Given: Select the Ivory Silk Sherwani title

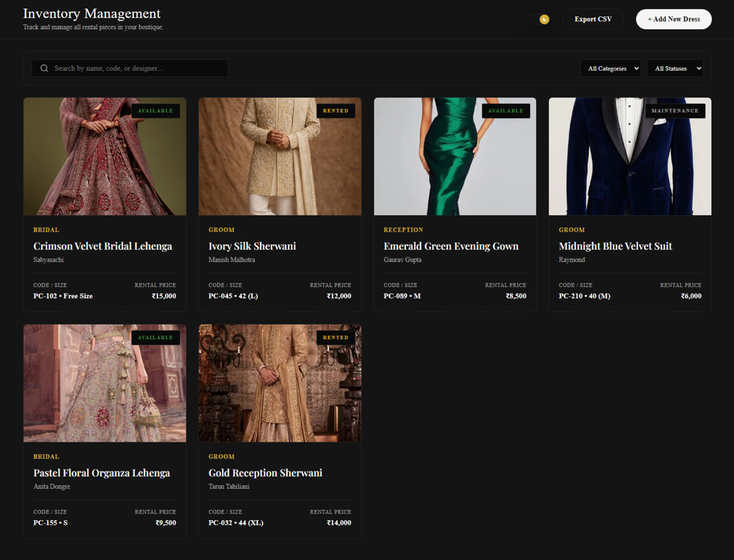Looking at the screenshot, I should (252, 246).
